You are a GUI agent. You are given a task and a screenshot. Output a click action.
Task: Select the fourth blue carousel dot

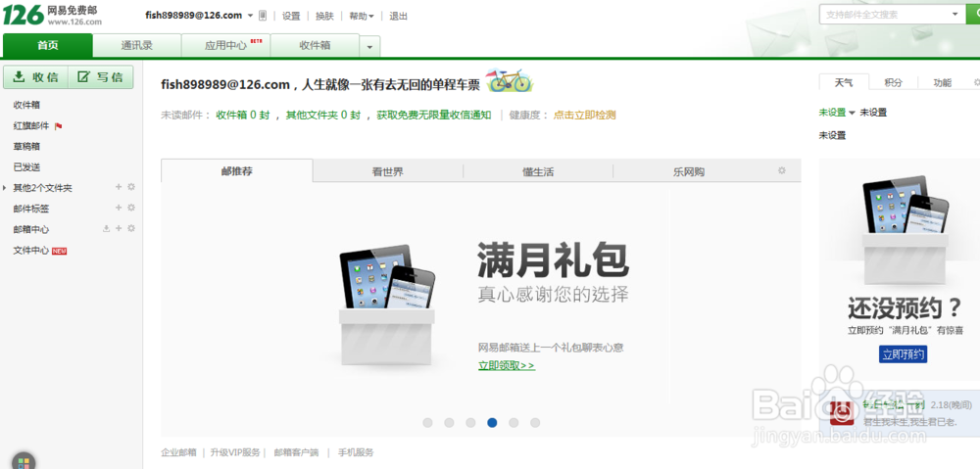coord(492,423)
